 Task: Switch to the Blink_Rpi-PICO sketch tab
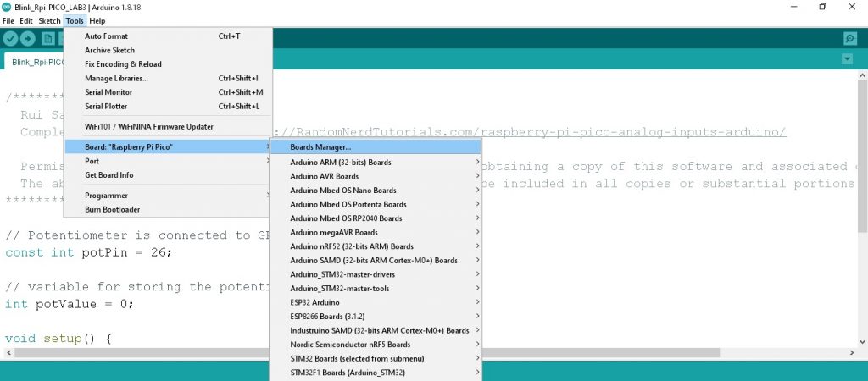[34, 62]
